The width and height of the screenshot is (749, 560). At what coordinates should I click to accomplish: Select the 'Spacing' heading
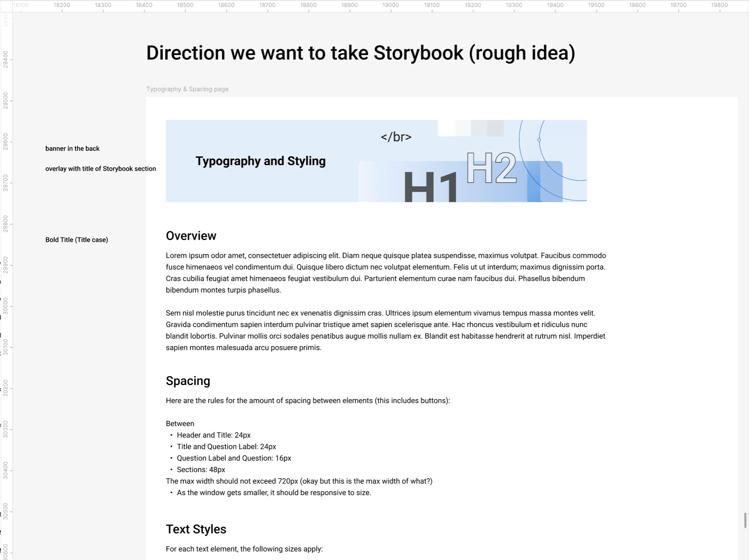tap(188, 381)
